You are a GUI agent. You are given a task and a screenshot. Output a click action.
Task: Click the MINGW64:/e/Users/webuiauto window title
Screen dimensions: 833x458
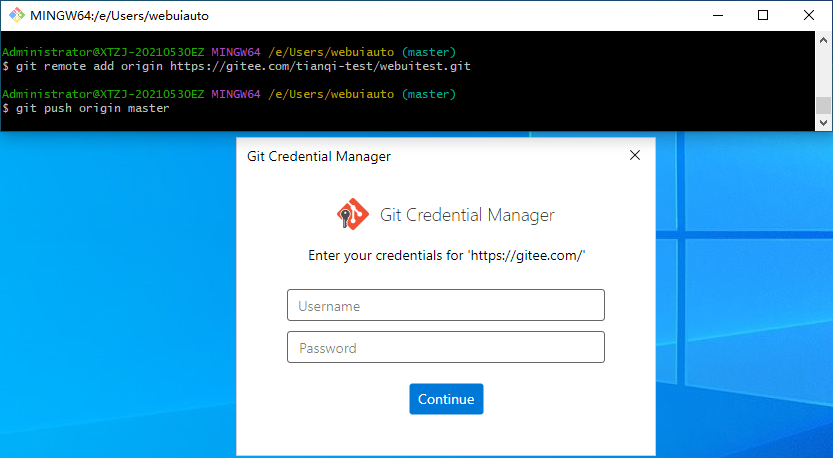120,16
